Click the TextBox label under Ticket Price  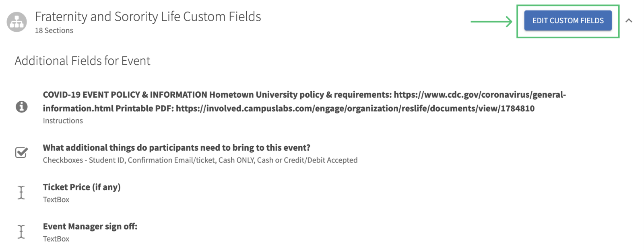coord(56,199)
